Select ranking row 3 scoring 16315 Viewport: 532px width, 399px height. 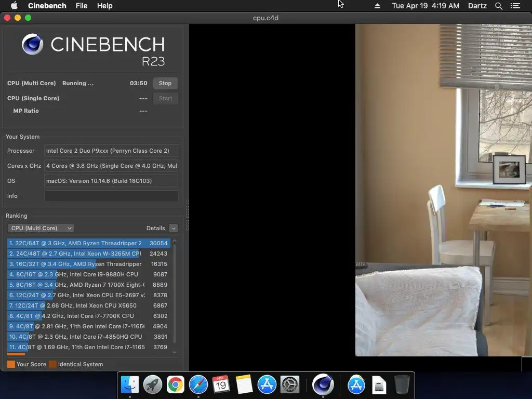point(88,264)
